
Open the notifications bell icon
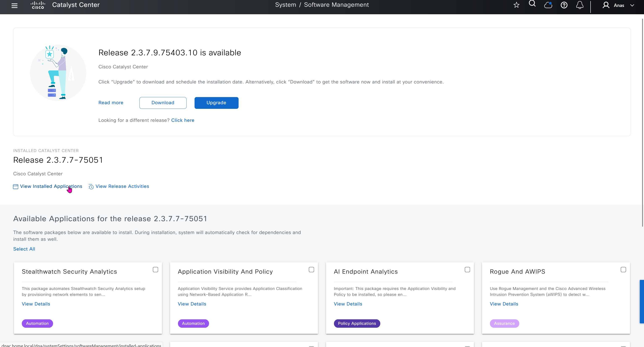[580, 5]
